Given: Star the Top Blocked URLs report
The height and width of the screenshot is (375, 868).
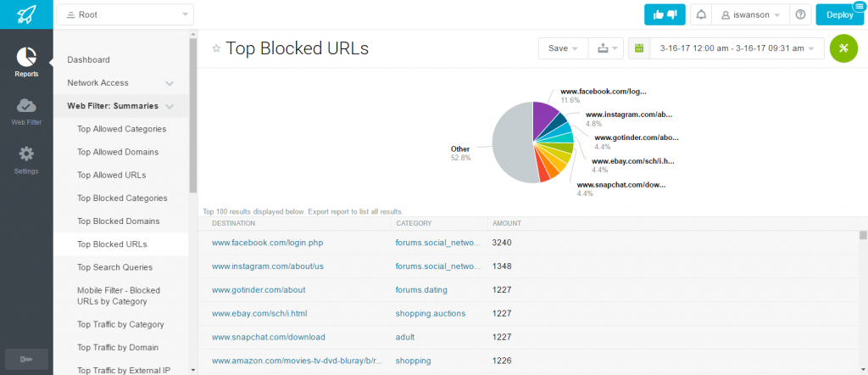Looking at the screenshot, I should coord(216,48).
